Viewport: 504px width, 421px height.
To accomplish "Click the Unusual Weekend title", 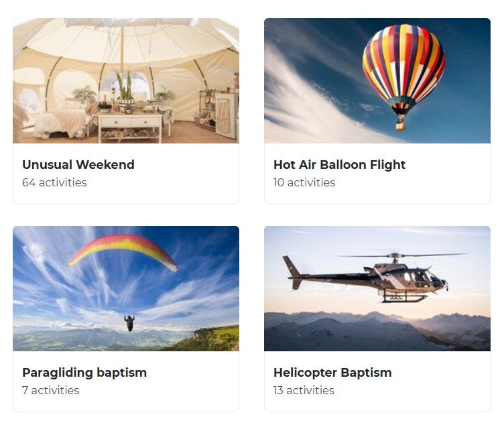I will point(78,165).
